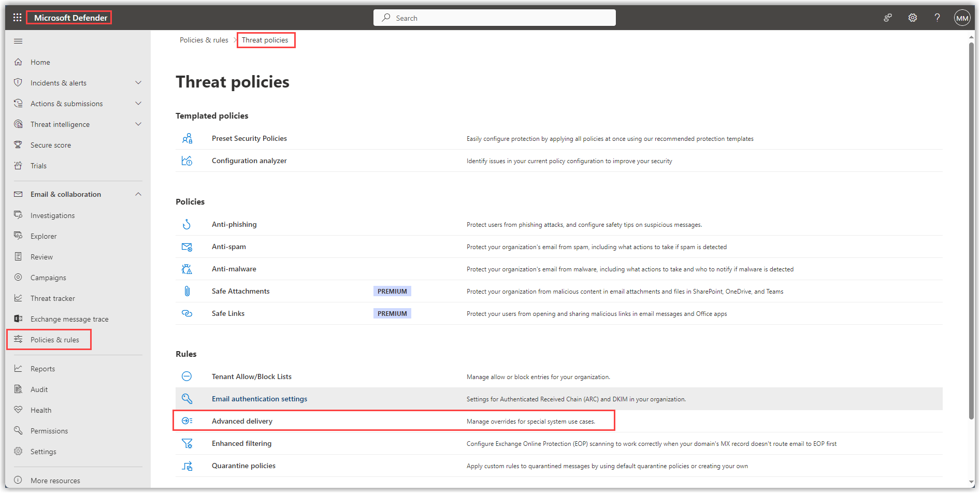Click the Advanced delivery icon
The width and height of the screenshot is (980, 493).
(x=187, y=421)
